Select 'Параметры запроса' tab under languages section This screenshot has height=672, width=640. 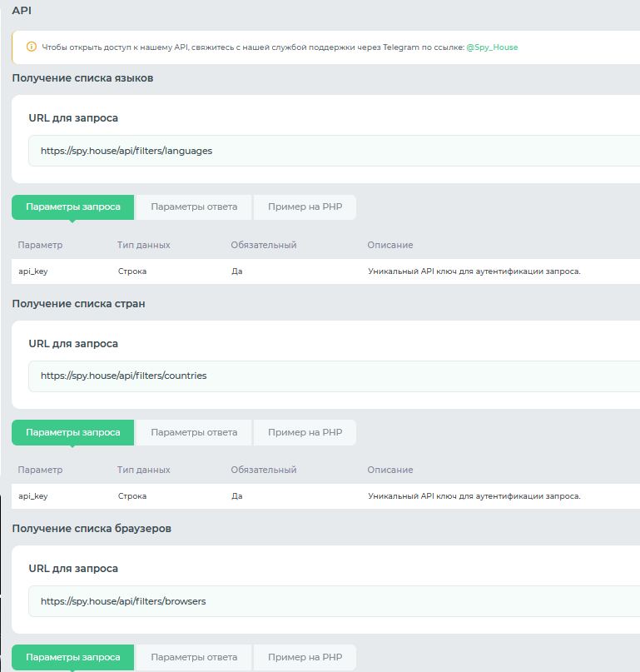[x=73, y=207]
